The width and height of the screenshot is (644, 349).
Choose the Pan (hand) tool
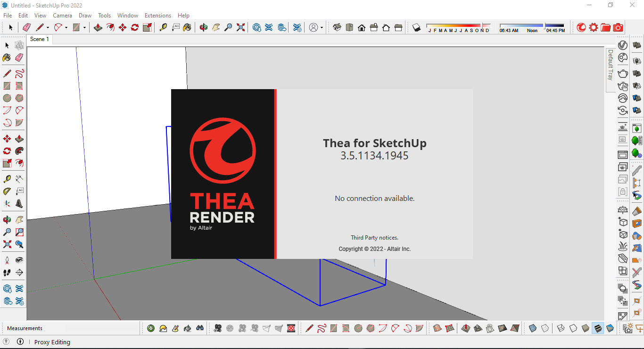click(216, 27)
